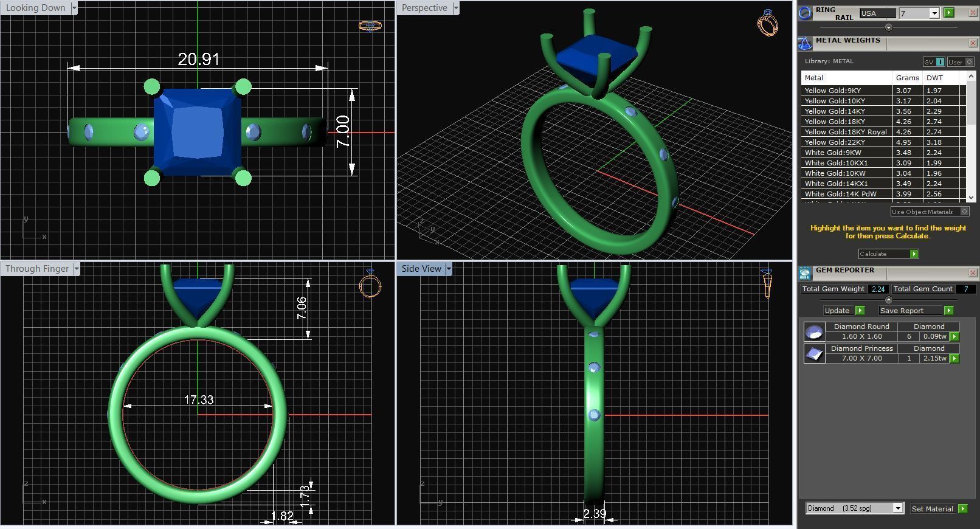Image resolution: width=980 pixels, height=529 pixels.
Task: Click the 7.06 height dimension label
Action: pyautogui.click(x=302, y=308)
